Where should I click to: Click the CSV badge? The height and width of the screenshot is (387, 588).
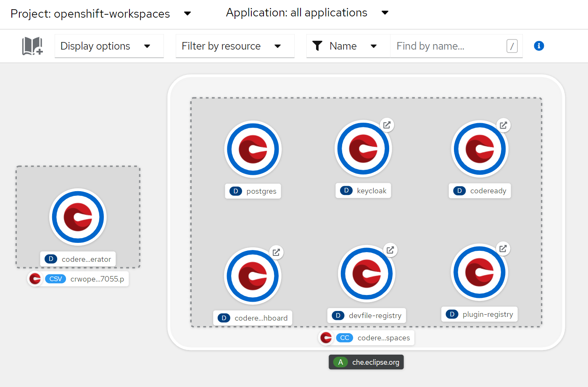point(55,279)
